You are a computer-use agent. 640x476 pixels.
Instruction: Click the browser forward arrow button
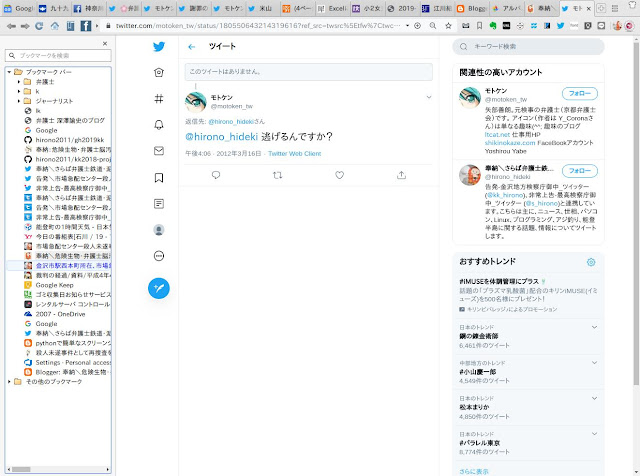(25, 26)
